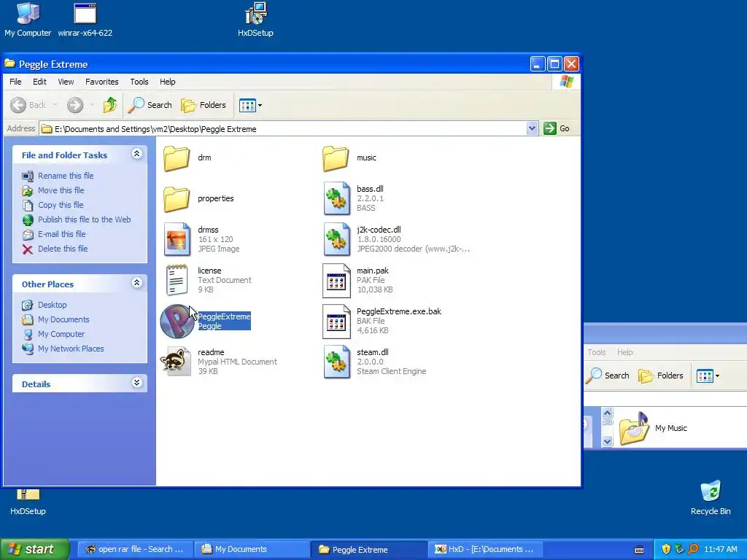
Task: Select the j2k-codec.dll file
Action: [336, 239]
